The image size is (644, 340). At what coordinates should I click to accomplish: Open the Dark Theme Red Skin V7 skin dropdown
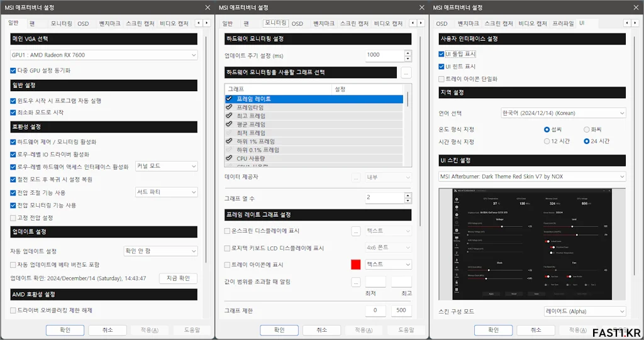click(532, 177)
